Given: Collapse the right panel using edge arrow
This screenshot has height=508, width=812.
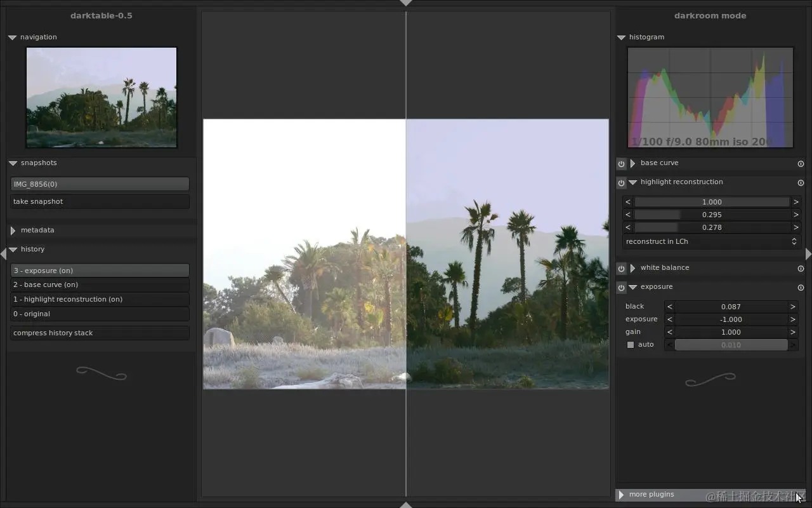Looking at the screenshot, I should click(x=809, y=254).
